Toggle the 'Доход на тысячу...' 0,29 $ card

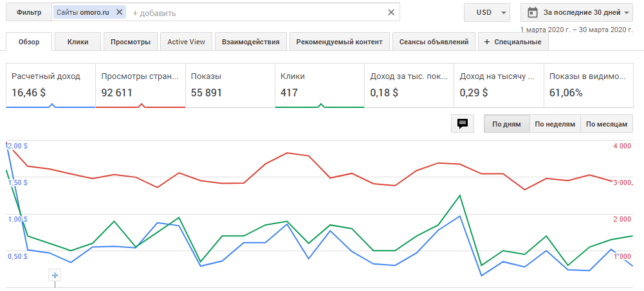[x=499, y=85]
